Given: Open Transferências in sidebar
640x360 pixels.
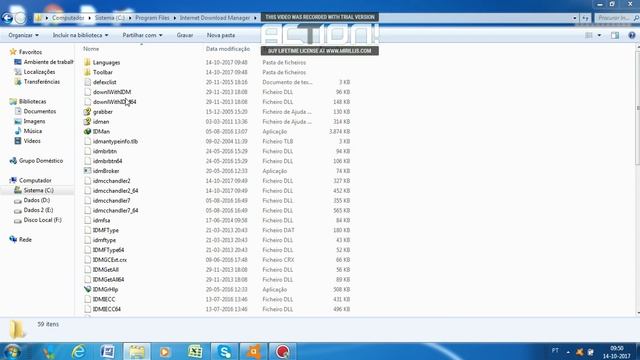Looking at the screenshot, I should pyautogui.click(x=42, y=82).
